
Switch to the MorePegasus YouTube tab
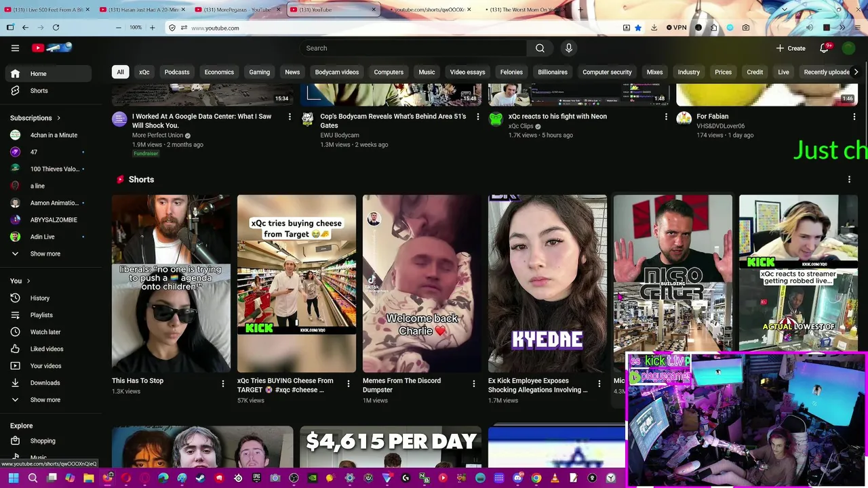tap(237, 9)
